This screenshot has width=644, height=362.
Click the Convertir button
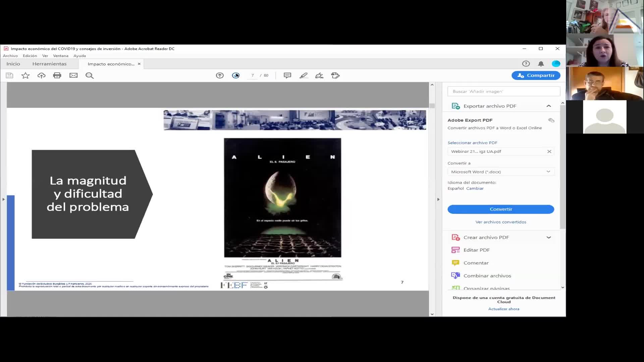pos(501,209)
